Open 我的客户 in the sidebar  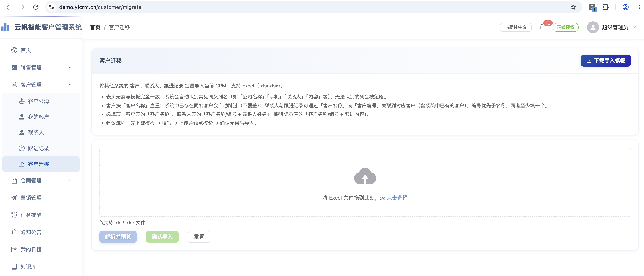click(41, 117)
